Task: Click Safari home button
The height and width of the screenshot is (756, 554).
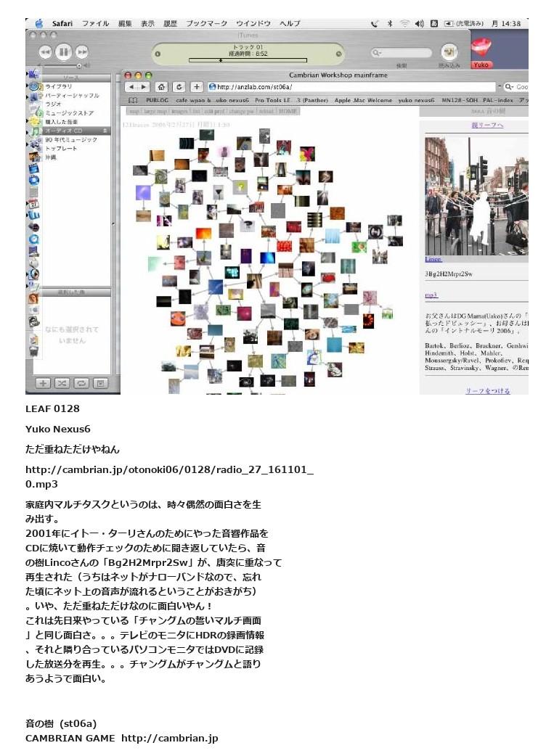Action: [x=161, y=87]
